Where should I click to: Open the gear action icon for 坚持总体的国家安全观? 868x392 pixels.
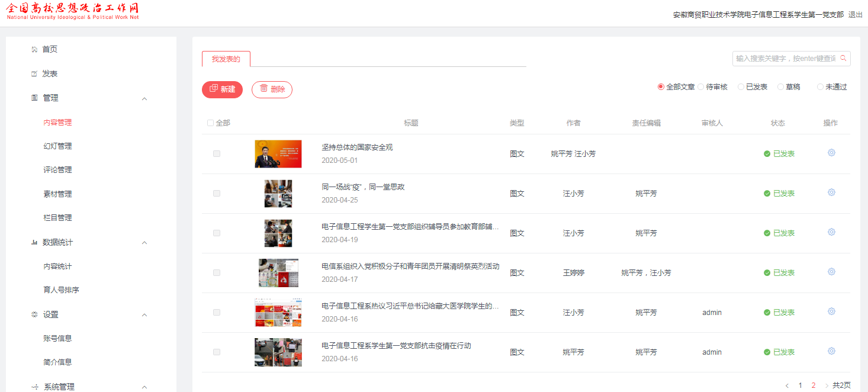pyautogui.click(x=831, y=152)
